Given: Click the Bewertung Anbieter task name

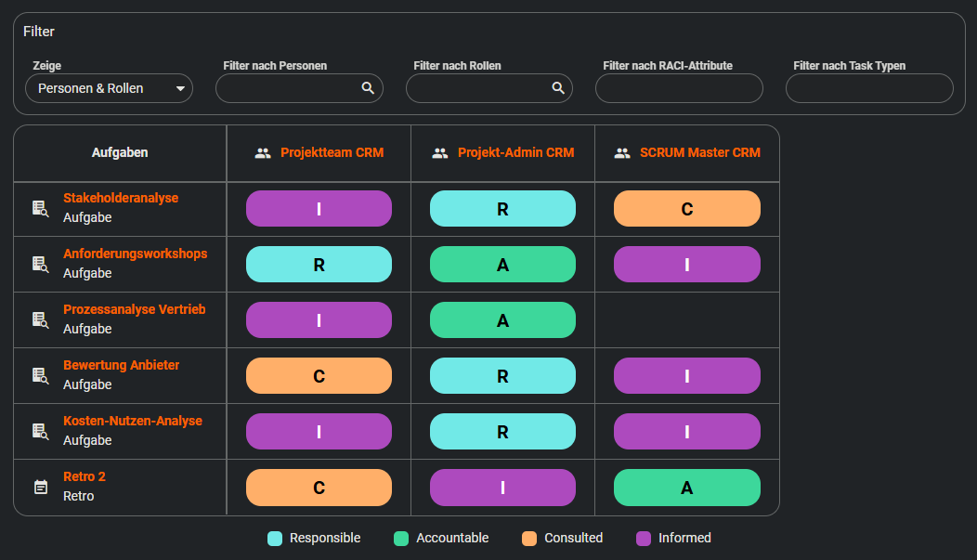Looking at the screenshot, I should pos(122,365).
